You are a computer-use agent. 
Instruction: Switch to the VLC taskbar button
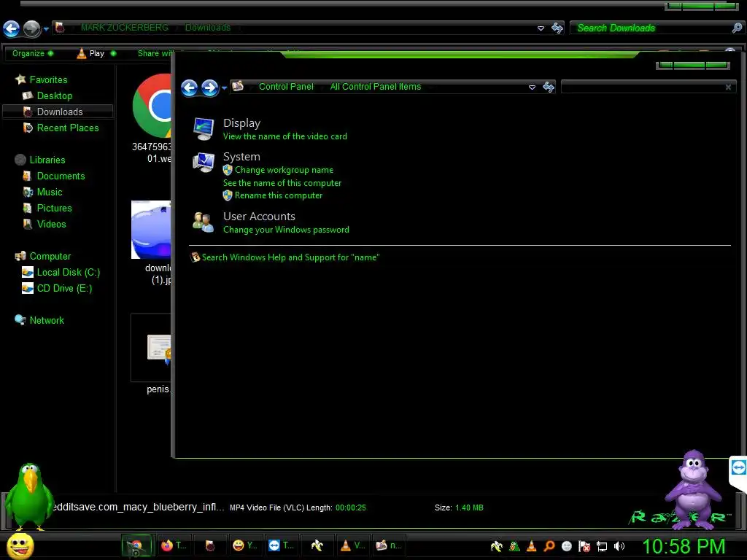[352, 545]
